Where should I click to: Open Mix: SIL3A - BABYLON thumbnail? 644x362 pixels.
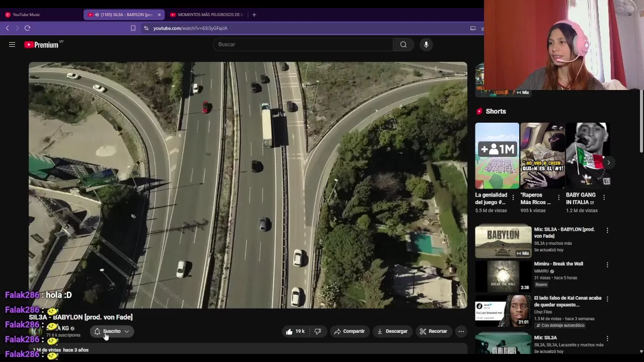(x=503, y=241)
